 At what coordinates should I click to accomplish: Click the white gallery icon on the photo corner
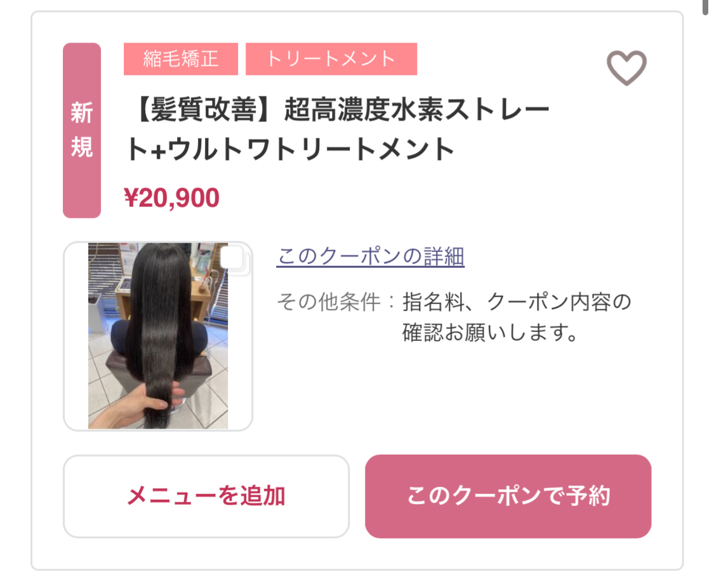point(234,260)
